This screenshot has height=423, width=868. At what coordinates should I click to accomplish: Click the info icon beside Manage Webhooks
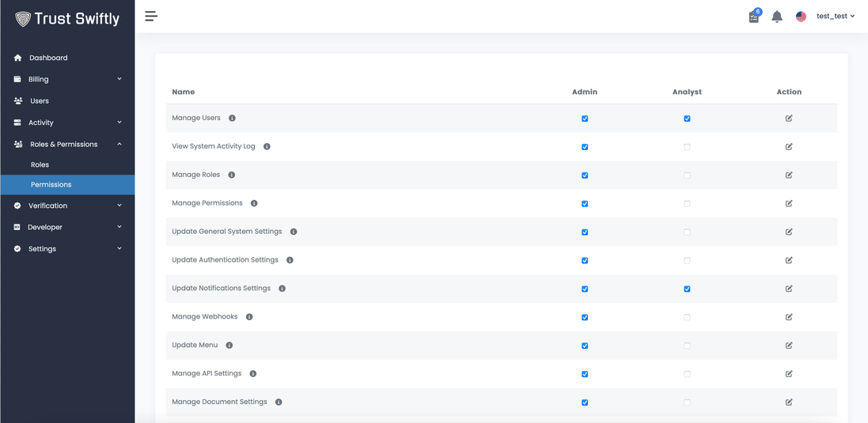click(x=249, y=317)
